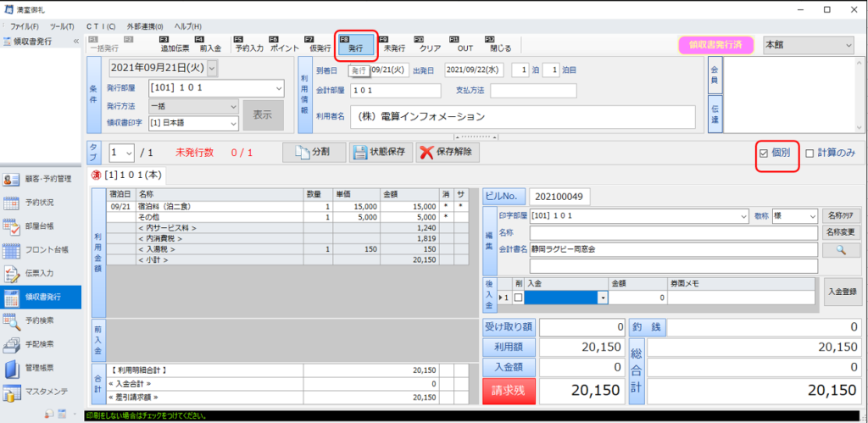868x423 pixels.
Task: Uncheck the 個別 checkbox
Action: 764,153
